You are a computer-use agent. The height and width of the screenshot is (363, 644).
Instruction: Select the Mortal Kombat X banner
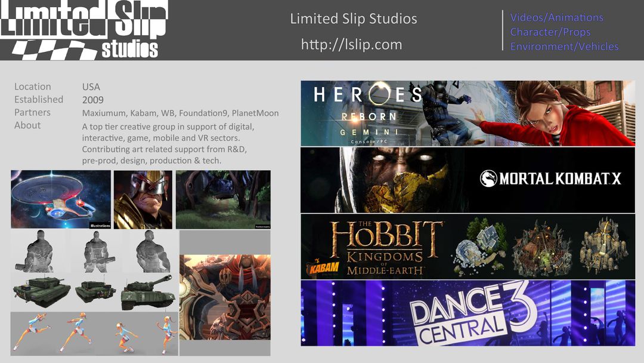[x=467, y=180]
